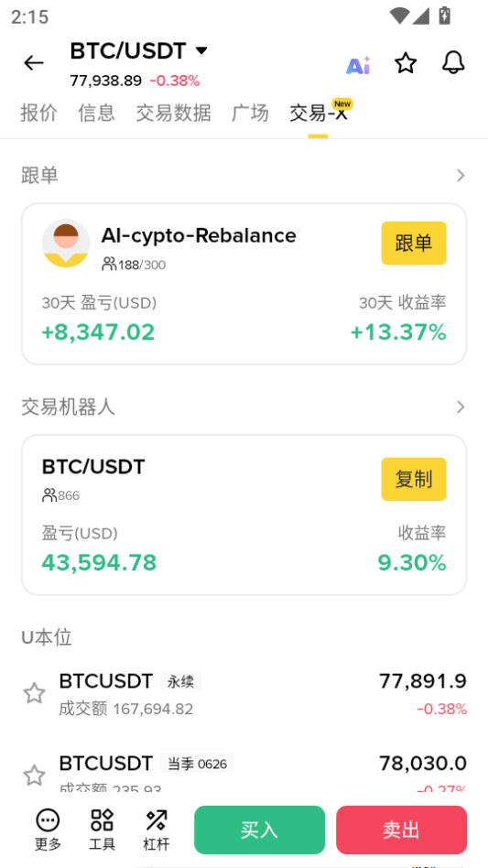The width and height of the screenshot is (488, 868).
Task: Tap the red 卖出 sell button
Action: pos(402,830)
